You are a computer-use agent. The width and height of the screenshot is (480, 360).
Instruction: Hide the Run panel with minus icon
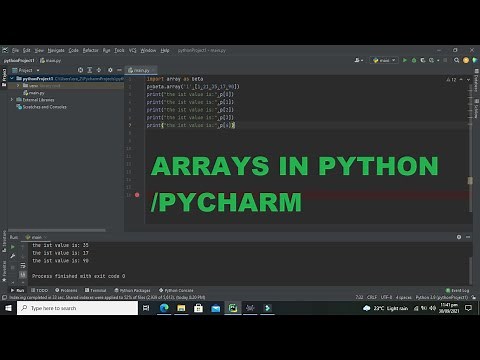click(x=468, y=237)
